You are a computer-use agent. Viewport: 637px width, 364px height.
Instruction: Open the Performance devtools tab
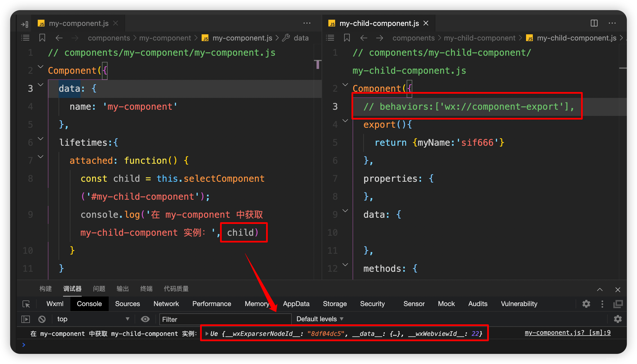212,304
